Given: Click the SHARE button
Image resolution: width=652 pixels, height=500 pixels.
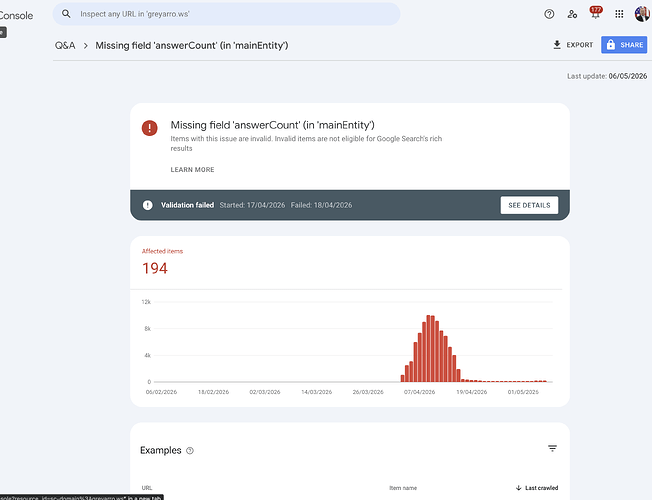Looking at the screenshot, I should (x=624, y=45).
